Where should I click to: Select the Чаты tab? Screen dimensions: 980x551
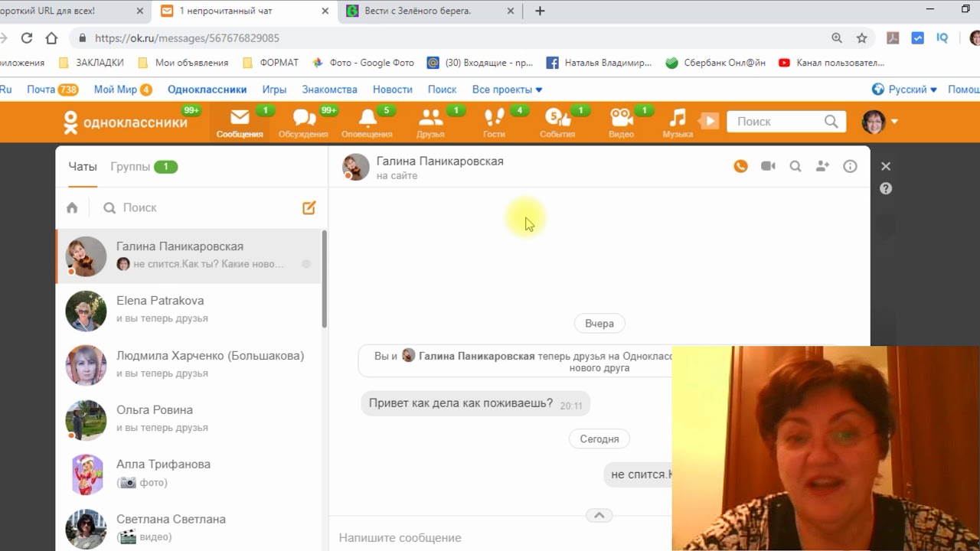(x=83, y=166)
